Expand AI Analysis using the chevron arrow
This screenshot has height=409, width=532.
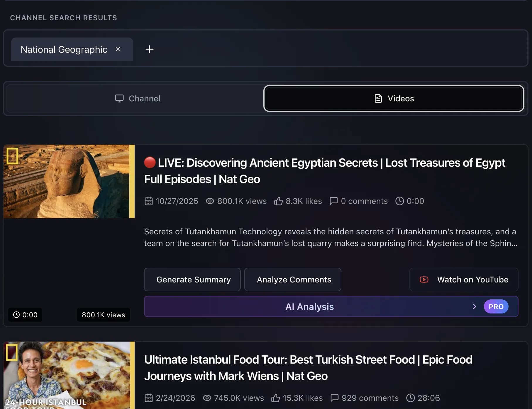click(475, 306)
